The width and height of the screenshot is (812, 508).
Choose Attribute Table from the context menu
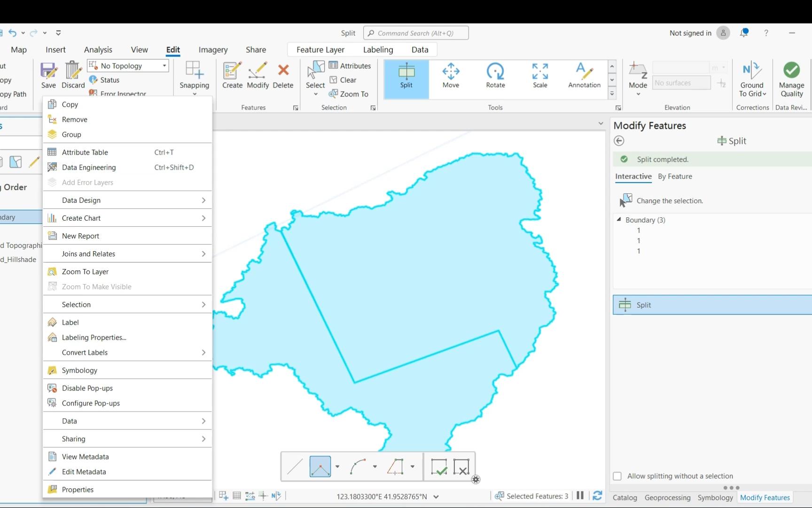pyautogui.click(x=84, y=152)
